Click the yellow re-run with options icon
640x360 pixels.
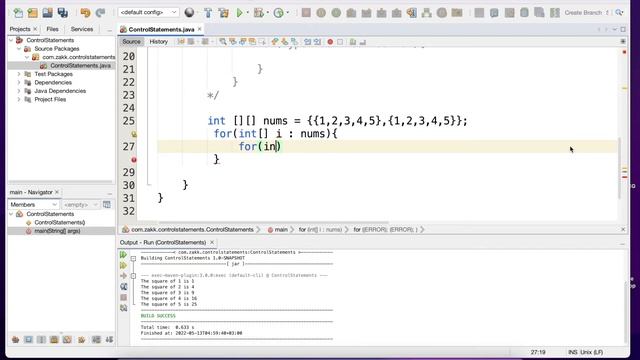(123, 265)
